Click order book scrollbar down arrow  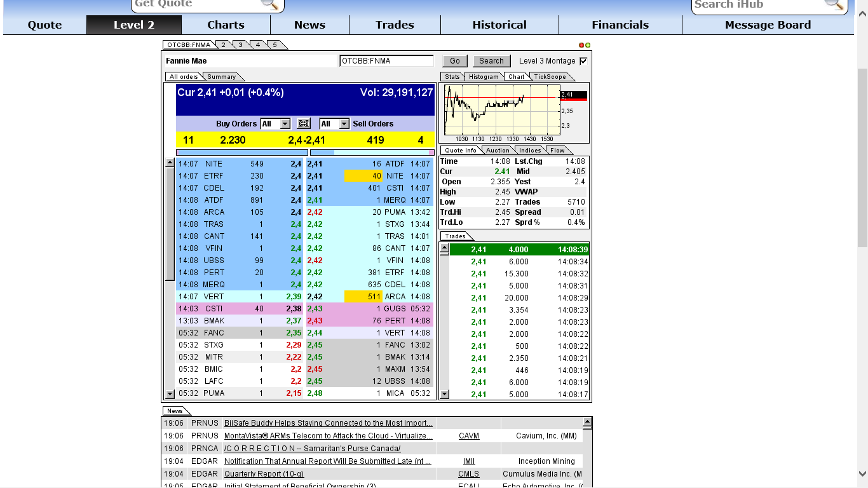[170, 394]
